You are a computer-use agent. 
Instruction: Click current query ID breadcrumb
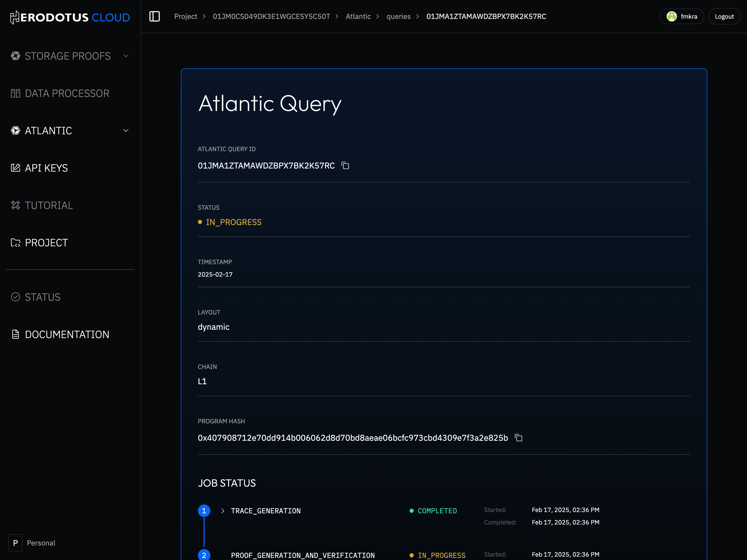tap(486, 16)
